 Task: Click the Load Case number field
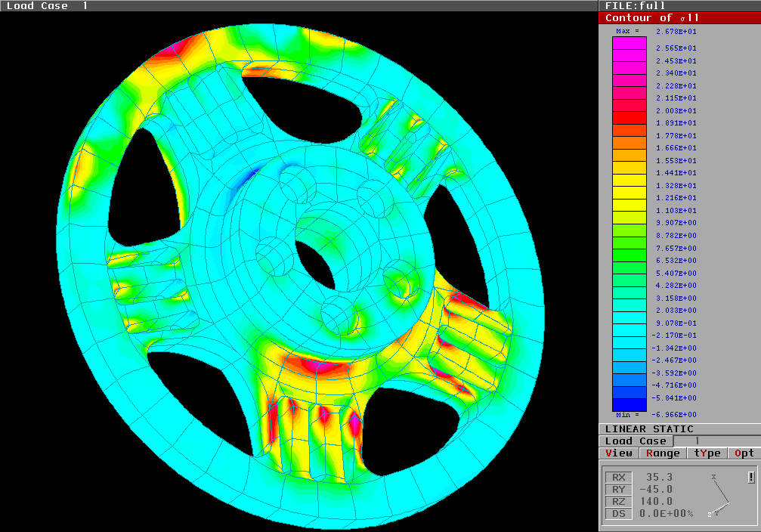click(x=717, y=441)
